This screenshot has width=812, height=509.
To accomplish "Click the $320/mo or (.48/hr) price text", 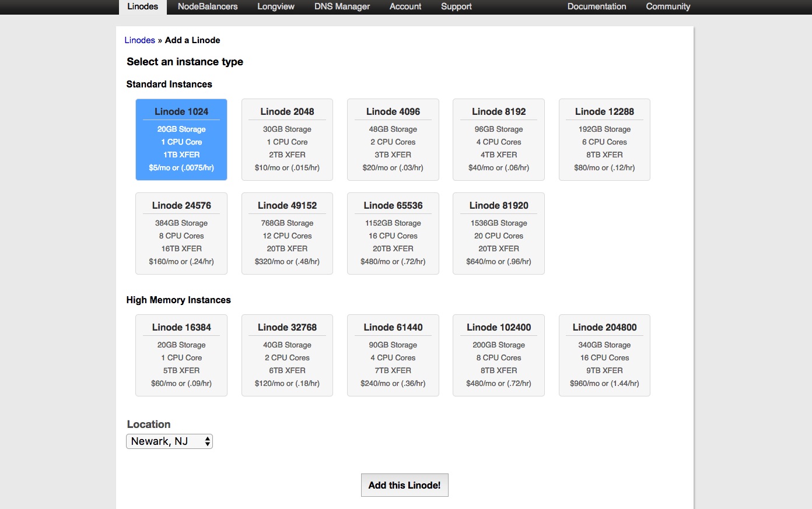I will (287, 261).
